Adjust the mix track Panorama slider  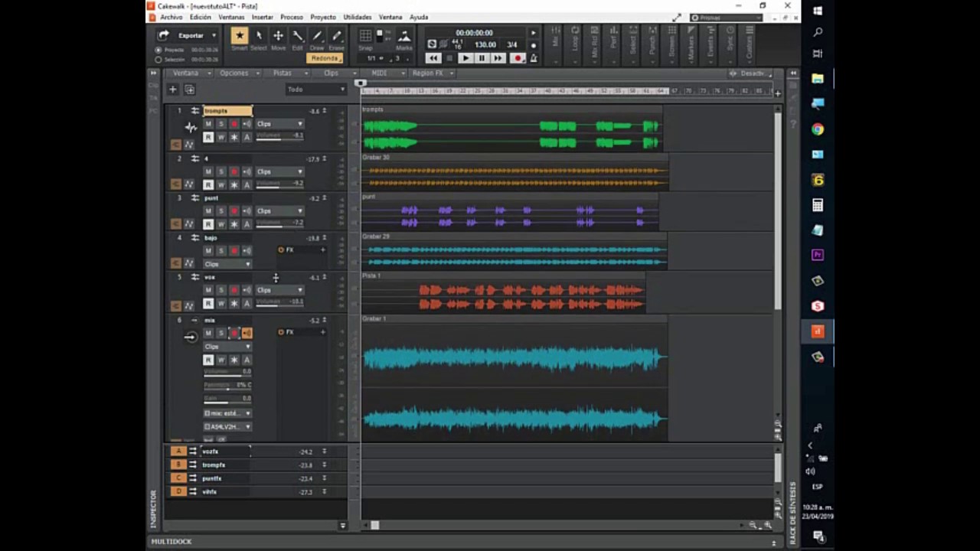pyautogui.click(x=227, y=385)
